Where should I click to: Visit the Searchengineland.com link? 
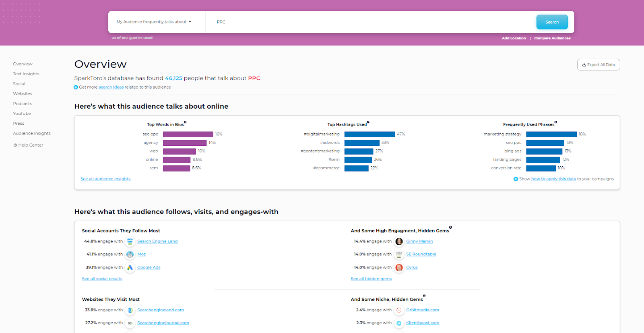161,310
